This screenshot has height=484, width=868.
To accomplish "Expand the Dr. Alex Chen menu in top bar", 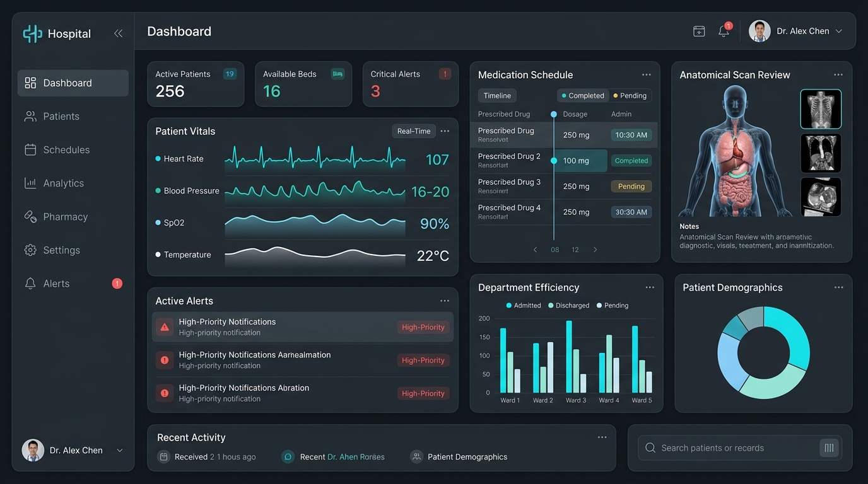I will coord(839,32).
